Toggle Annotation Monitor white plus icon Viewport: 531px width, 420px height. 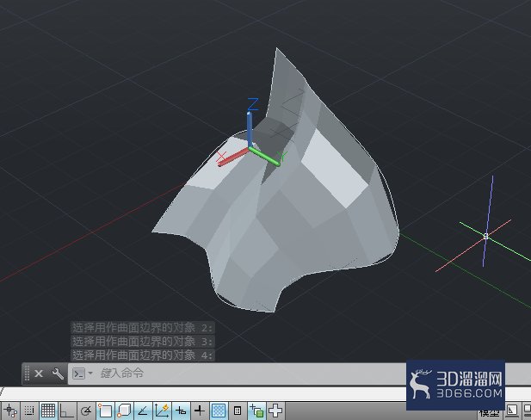click(275, 411)
